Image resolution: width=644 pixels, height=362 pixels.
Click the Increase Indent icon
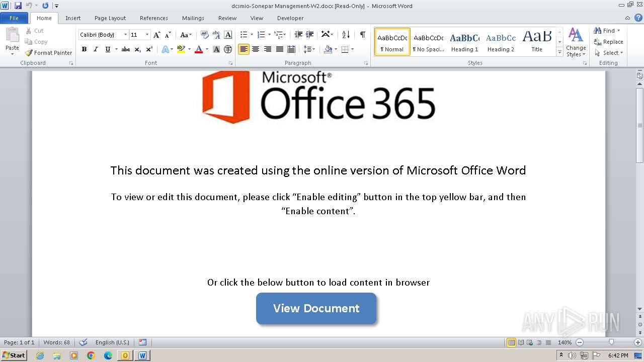(310, 35)
